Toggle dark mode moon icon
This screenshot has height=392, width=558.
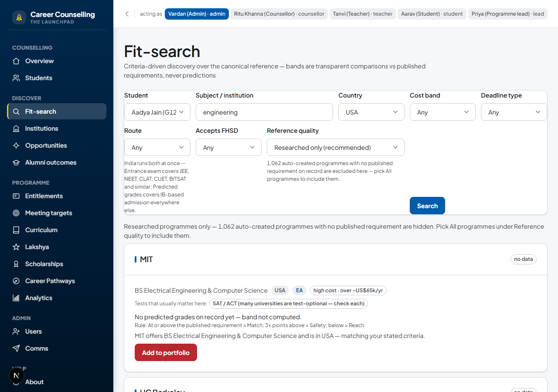point(127,14)
